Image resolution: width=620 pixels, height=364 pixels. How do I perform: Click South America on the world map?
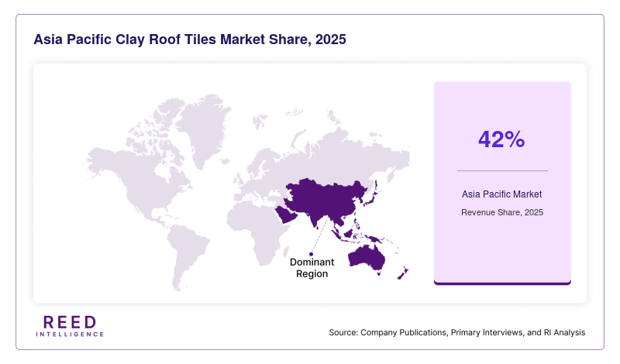(187, 257)
